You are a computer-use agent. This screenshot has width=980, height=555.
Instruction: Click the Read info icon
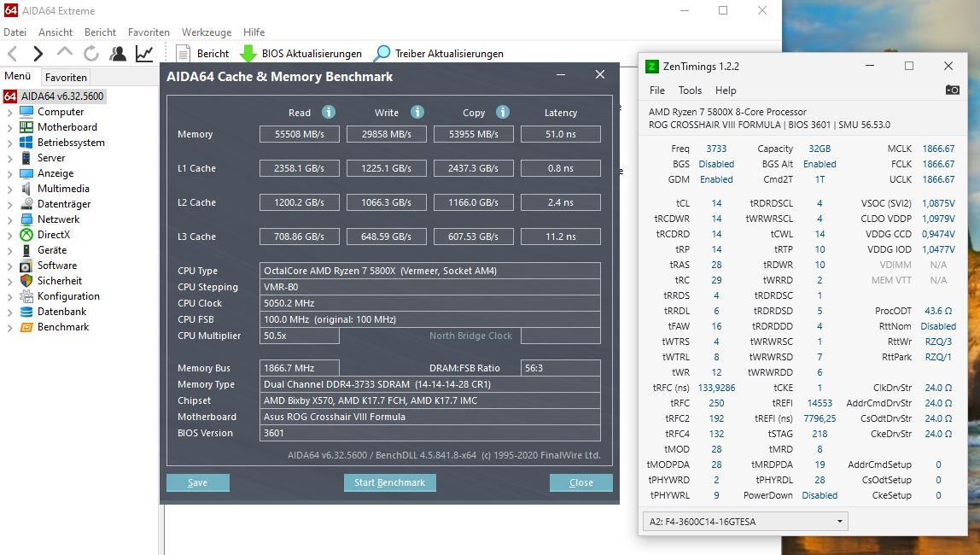pyautogui.click(x=328, y=112)
